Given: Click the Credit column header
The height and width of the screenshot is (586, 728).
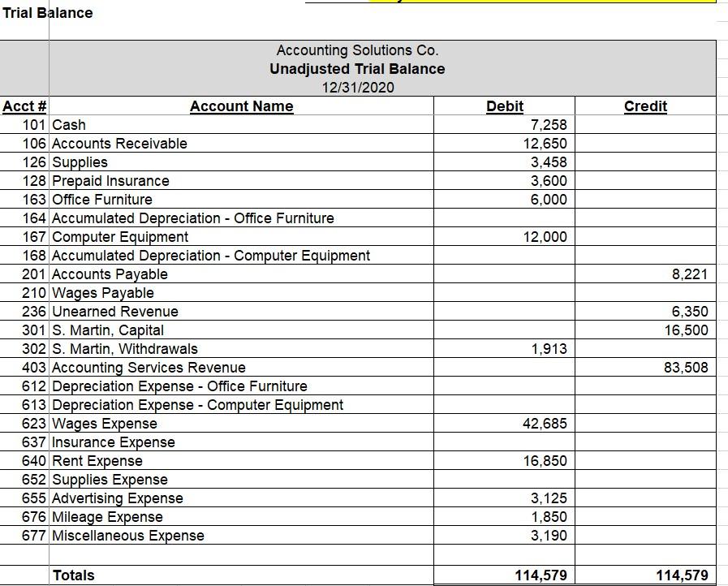Looking at the screenshot, I should click(x=644, y=106).
